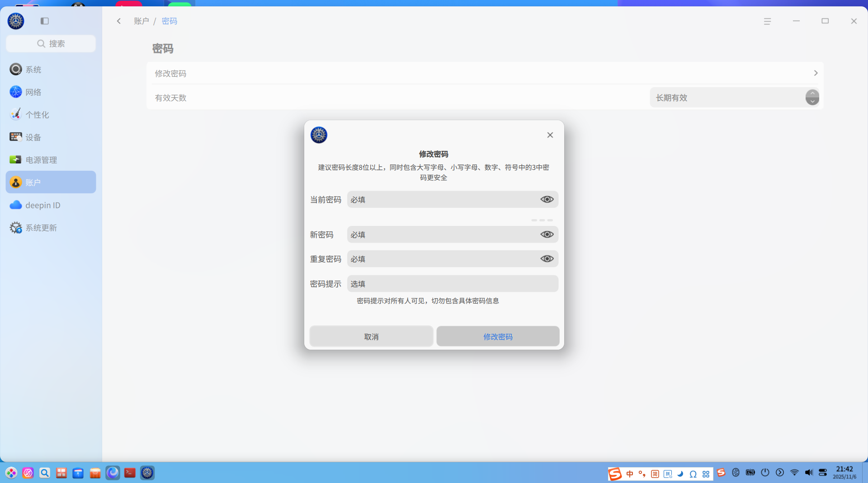868x483 pixels.
Task: Select the 账户 sidebar item
Action: pos(51,182)
